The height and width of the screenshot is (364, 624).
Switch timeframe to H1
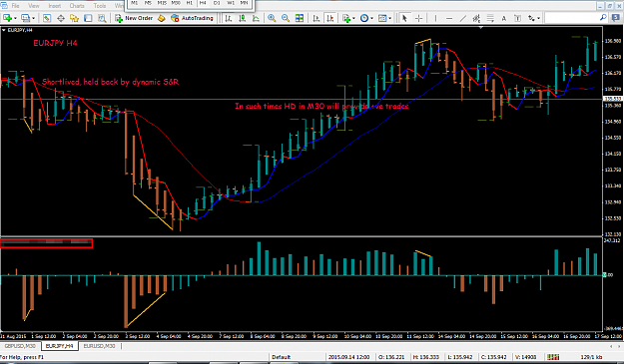[x=190, y=3]
